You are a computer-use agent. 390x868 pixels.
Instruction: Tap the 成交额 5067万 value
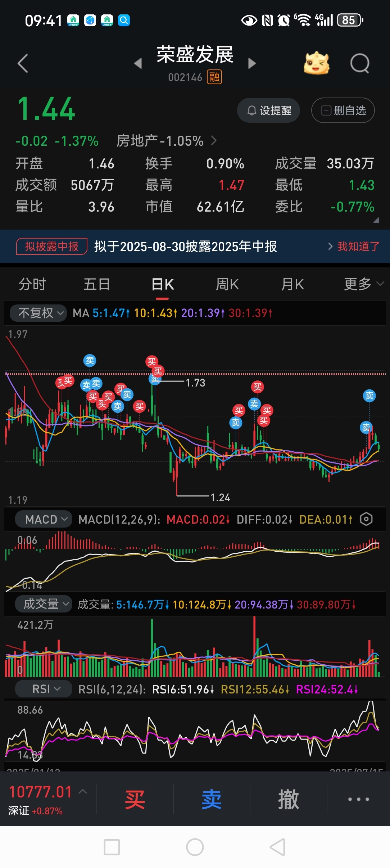pyautogui.click(x=92, y=185)
